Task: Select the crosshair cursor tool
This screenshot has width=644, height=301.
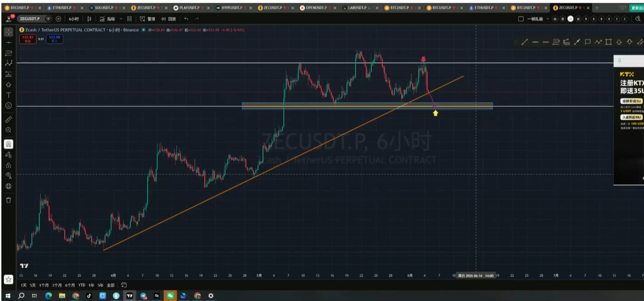Action: [x=8, y=32]
